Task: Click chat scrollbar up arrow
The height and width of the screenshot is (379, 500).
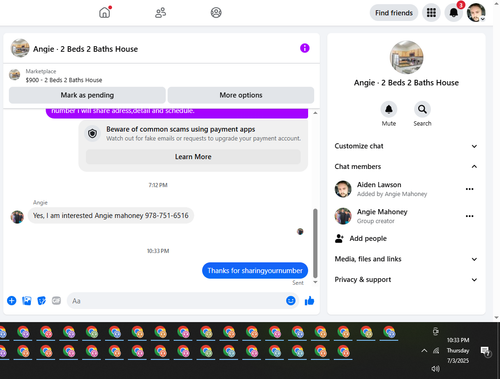Action: pyautogui.click(x=315, y=113)
